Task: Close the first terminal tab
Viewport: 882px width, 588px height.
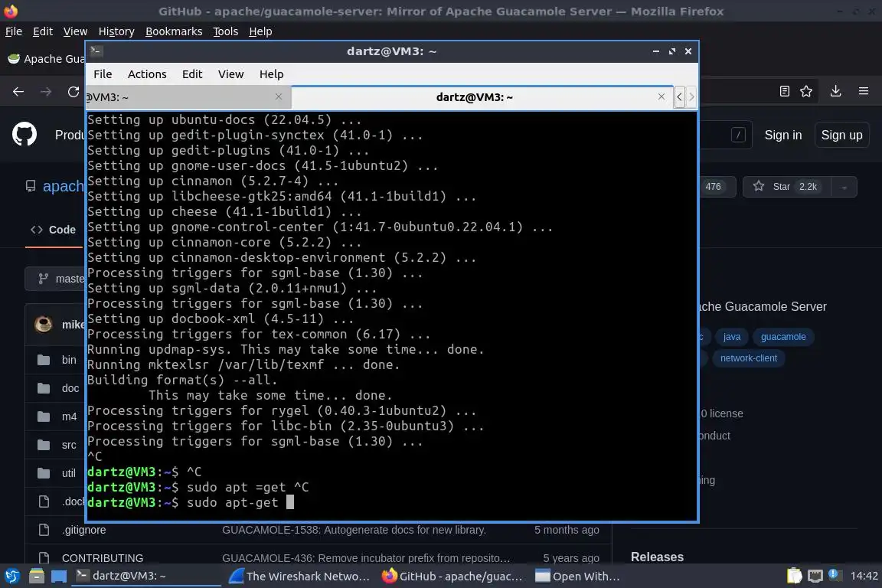Action: [279, 96]
